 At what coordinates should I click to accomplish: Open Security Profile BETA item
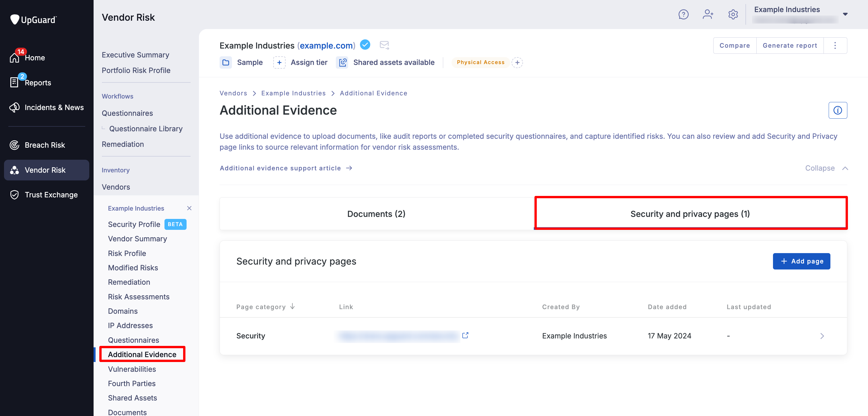coord(147,224)
